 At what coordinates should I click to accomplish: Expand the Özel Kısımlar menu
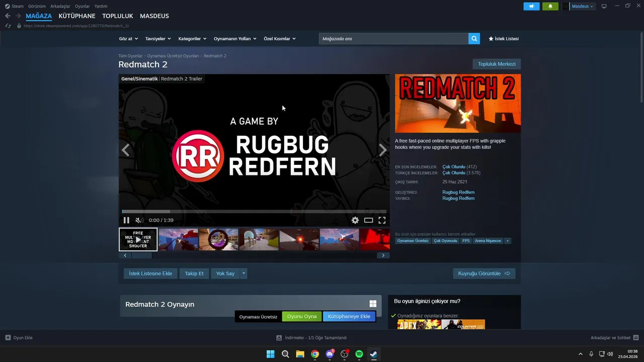click(x=280, y=39)
